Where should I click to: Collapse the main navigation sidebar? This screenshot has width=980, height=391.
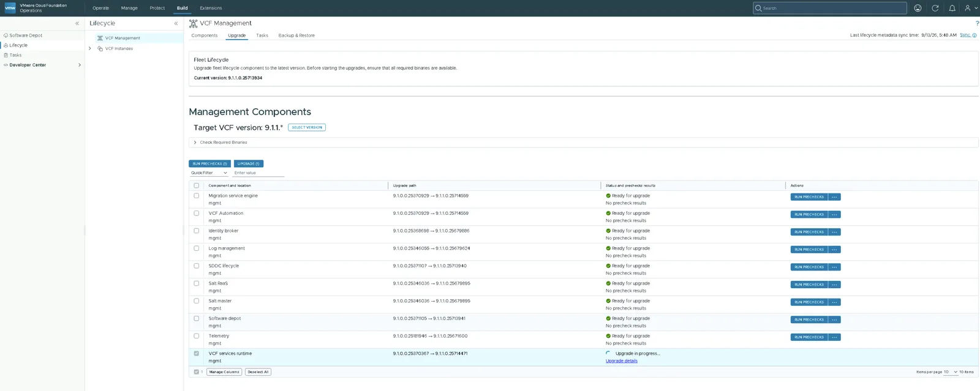point(77,23)
